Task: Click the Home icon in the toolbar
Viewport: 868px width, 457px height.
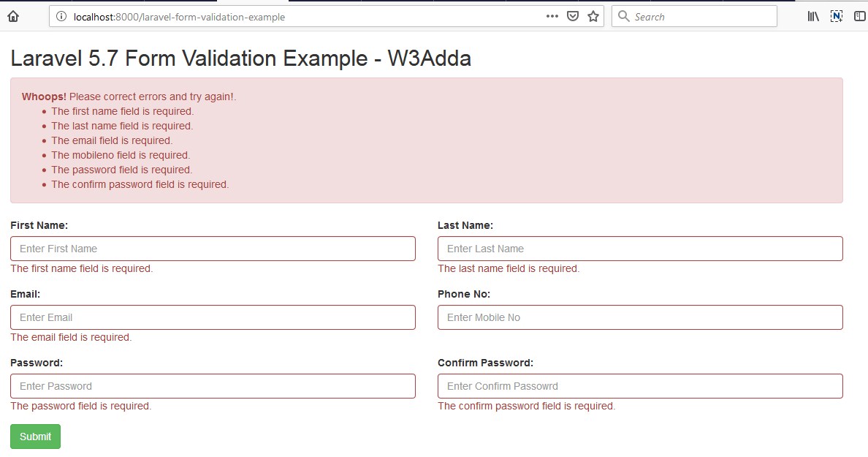Action: [x=12, y=15]
